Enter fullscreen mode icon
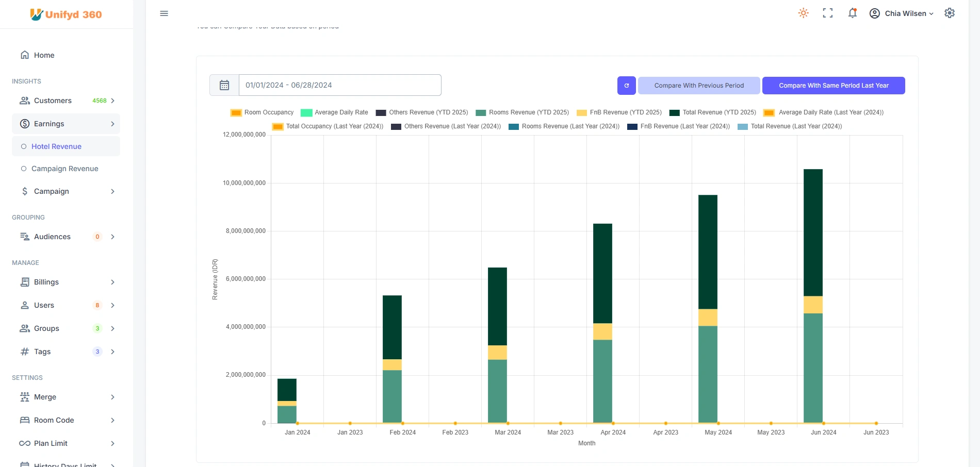Viewport: 980px width, 467px height. click(828, 13)
